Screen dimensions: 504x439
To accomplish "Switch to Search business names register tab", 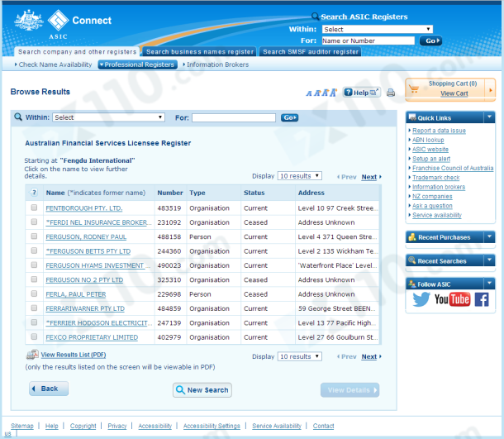I will [x=200, y=51].
